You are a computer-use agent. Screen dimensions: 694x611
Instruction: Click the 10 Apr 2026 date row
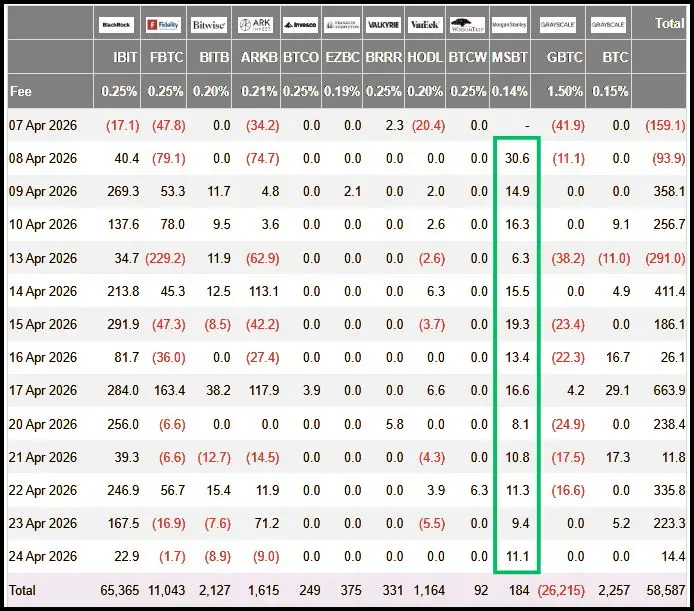coord(347,224)
